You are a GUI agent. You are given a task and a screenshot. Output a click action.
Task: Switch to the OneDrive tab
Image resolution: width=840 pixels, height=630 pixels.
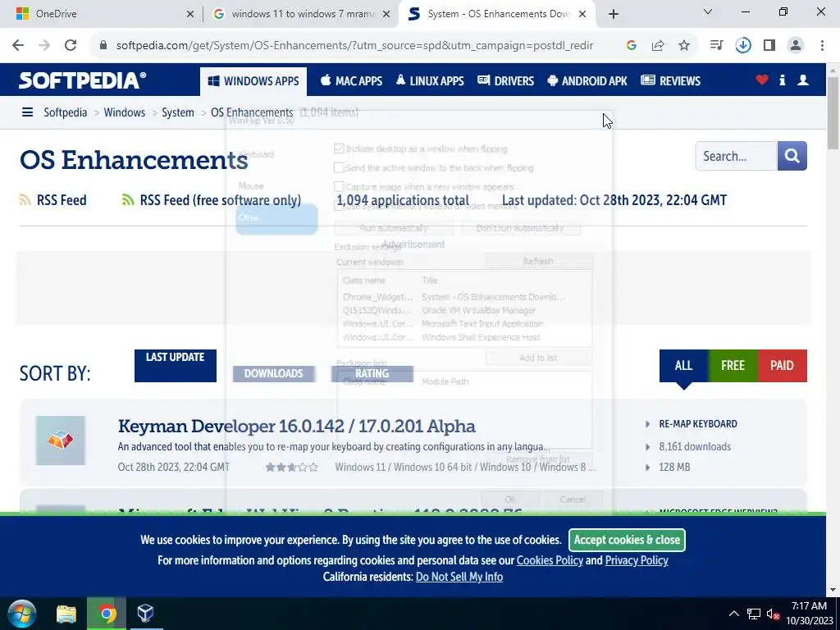point(101,14)
